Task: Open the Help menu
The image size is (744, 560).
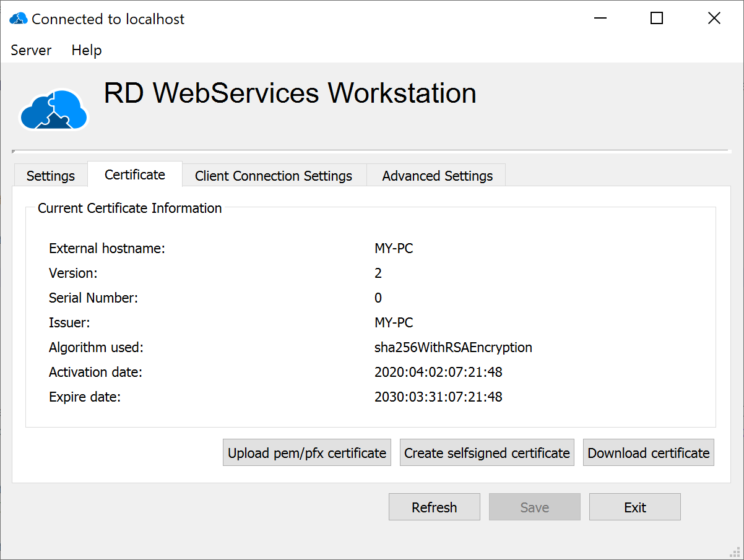Action: (87, 50)
